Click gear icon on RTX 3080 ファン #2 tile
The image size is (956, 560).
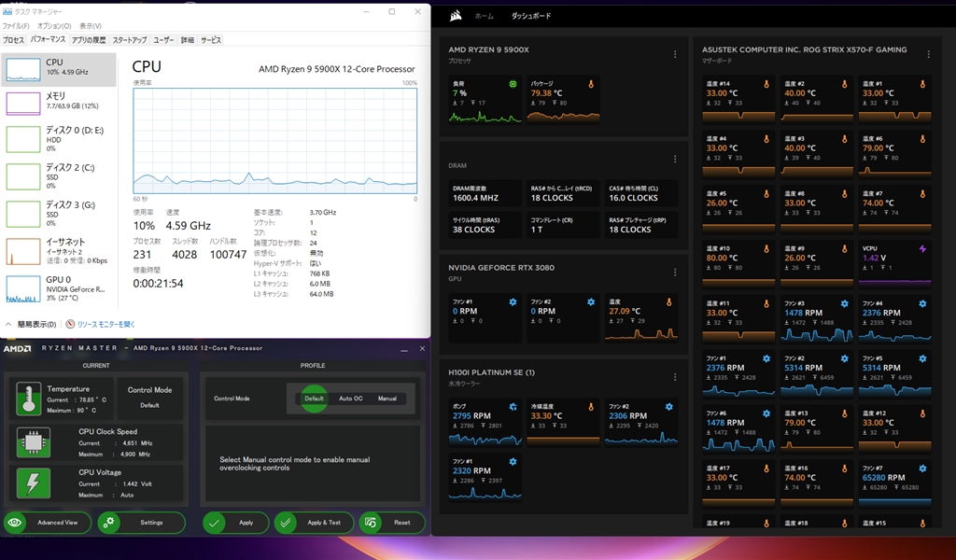point(591,302)
